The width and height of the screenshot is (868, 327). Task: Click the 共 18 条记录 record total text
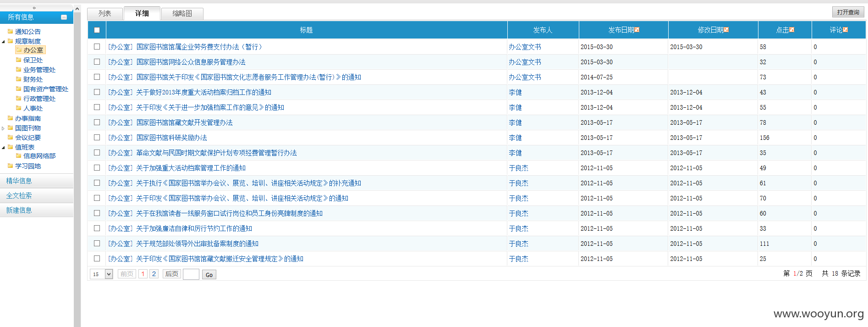click(841, 273)
